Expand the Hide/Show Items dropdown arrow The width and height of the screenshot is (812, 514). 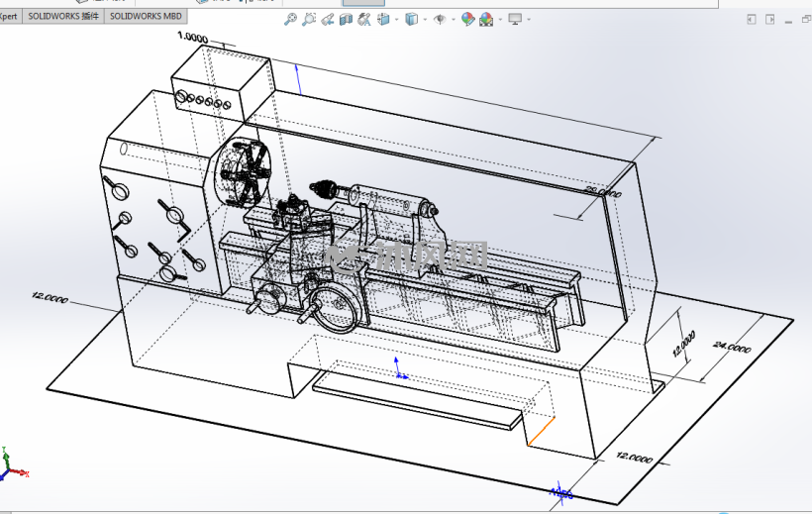pos(454,20)
